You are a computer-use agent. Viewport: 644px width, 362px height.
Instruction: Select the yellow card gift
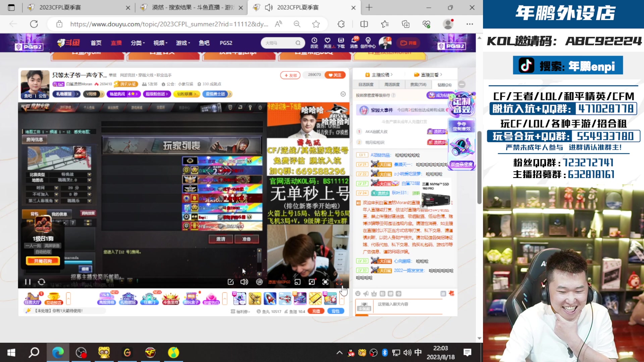pos(315,298)
